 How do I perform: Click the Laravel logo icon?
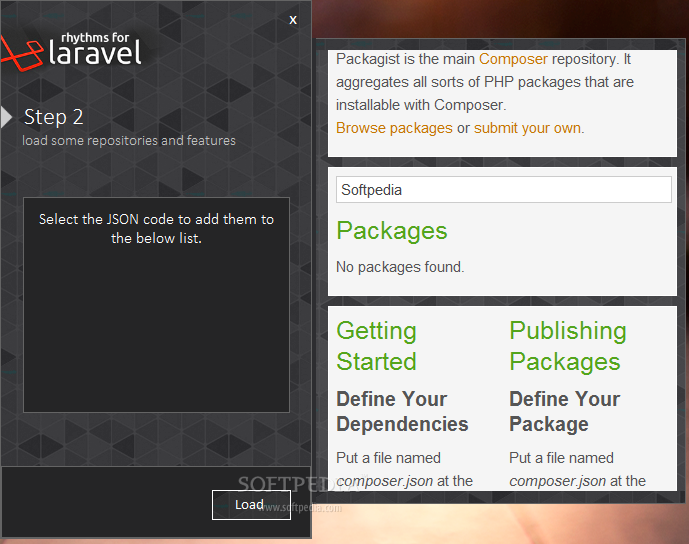[22, 54]
